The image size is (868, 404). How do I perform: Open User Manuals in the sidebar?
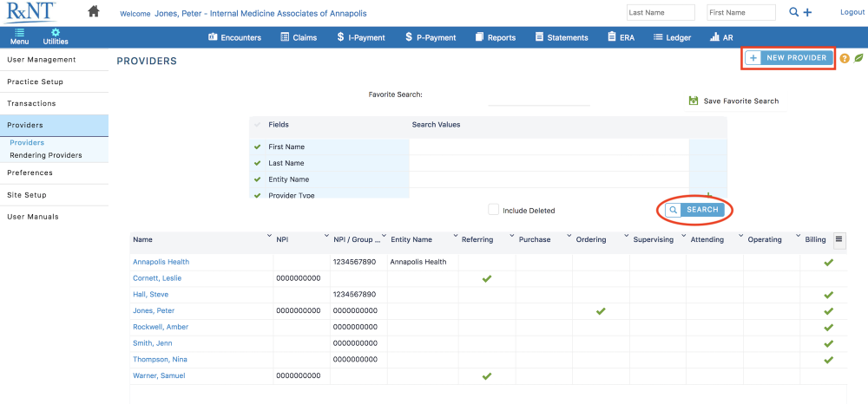coord(54,217)
